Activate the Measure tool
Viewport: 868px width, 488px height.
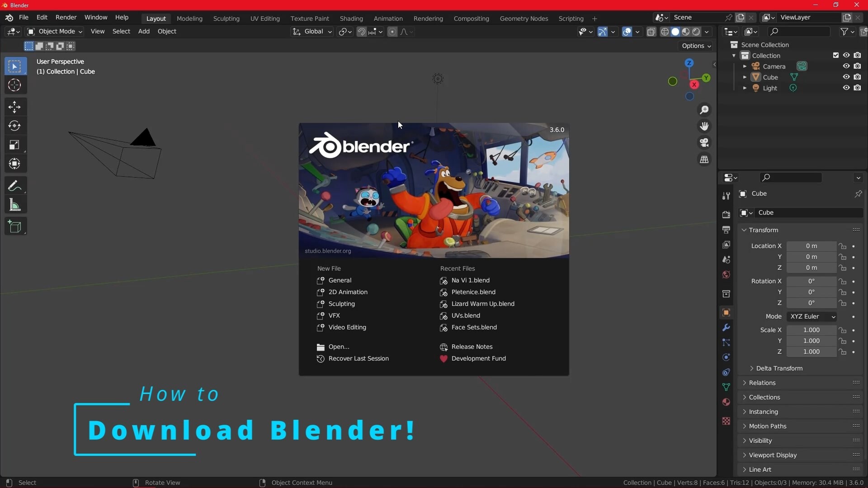tap(15, 205)
